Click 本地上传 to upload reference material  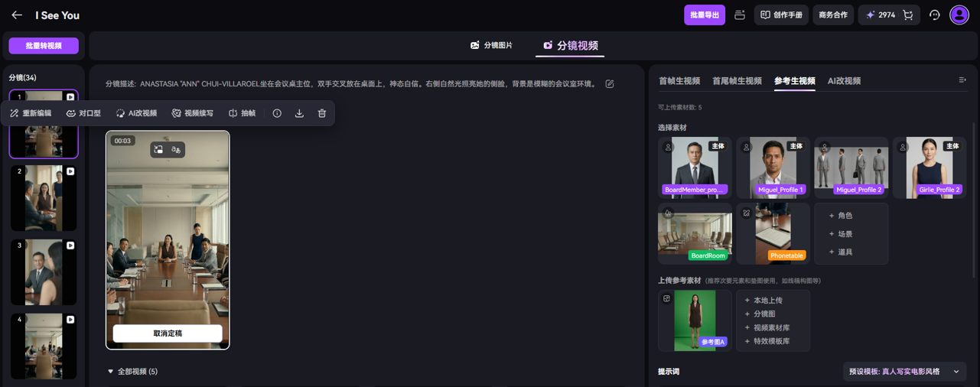(767, 301)
